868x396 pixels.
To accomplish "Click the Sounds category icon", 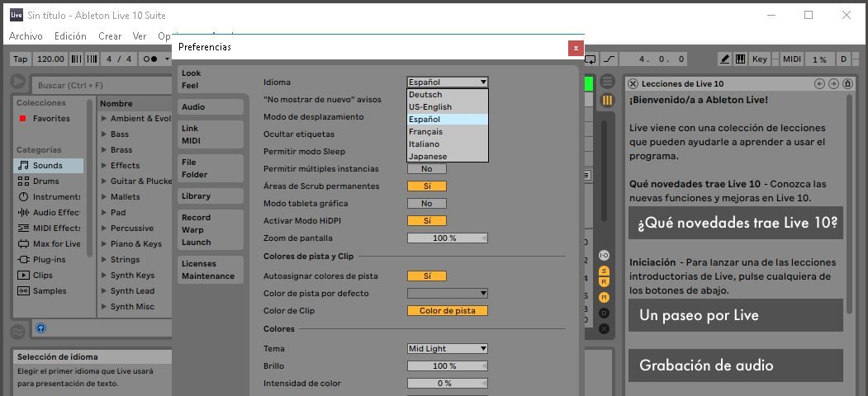I will click(23, 165).
